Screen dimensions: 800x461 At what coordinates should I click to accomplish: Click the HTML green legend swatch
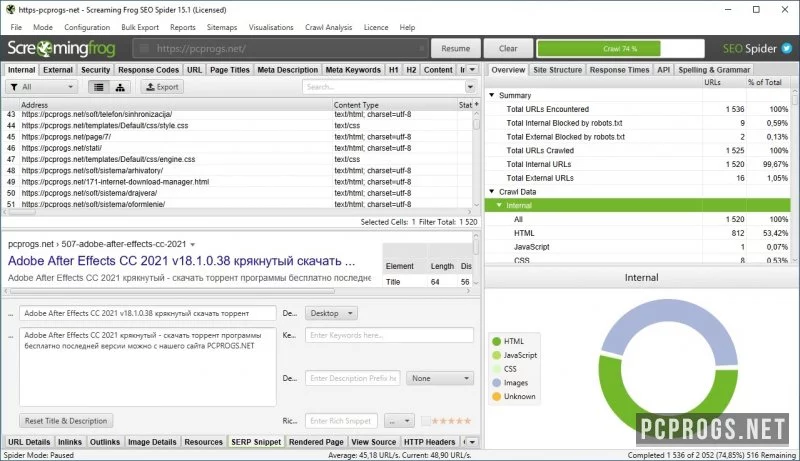point(496,342)
